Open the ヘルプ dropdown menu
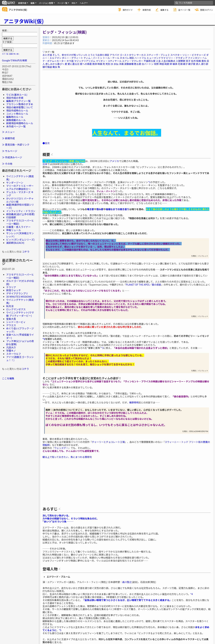 pyautogui.click(x=83, y=3)
